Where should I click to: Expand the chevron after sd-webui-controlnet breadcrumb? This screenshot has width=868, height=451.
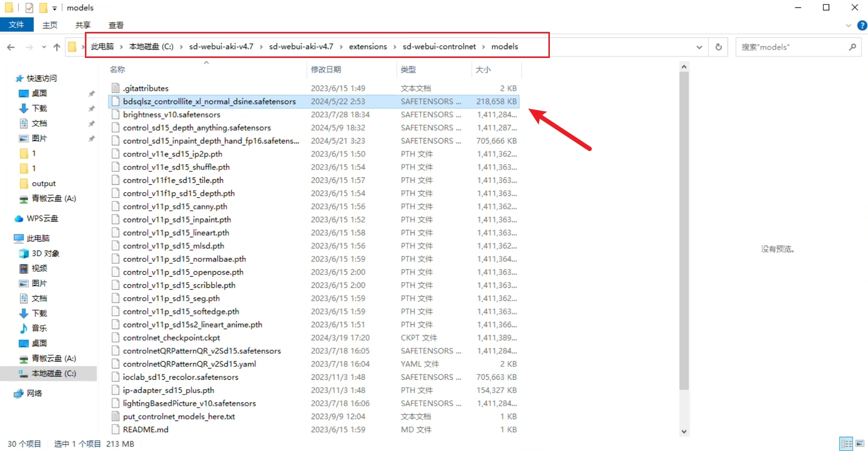tap(484, 47)
